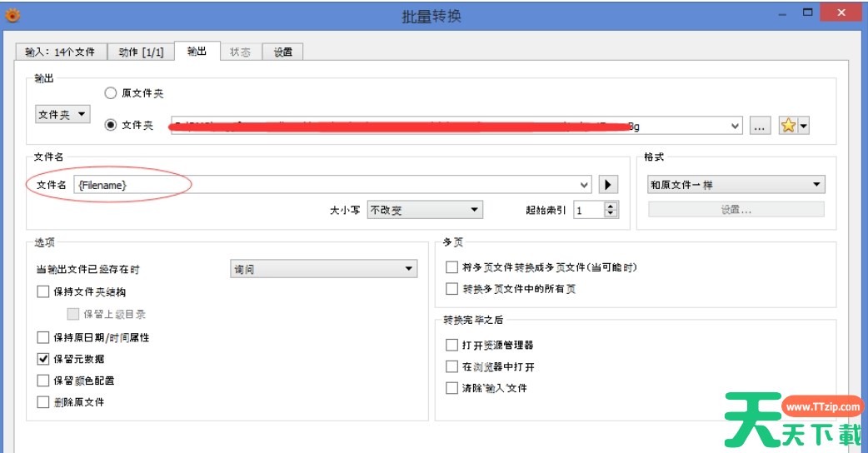Image resolution: width=868 pixels, height=453 pixels.
Task: Open the 状态 tab
Action: point(240,52)
